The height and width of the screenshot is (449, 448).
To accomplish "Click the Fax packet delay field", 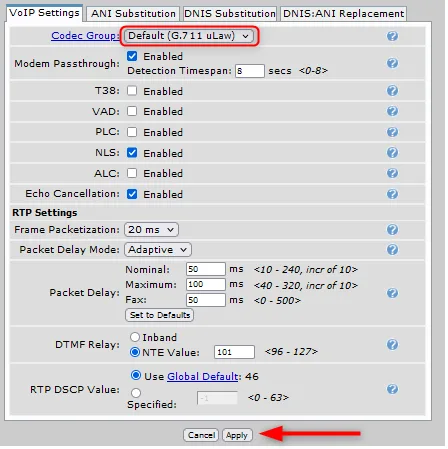I will 206,300.
